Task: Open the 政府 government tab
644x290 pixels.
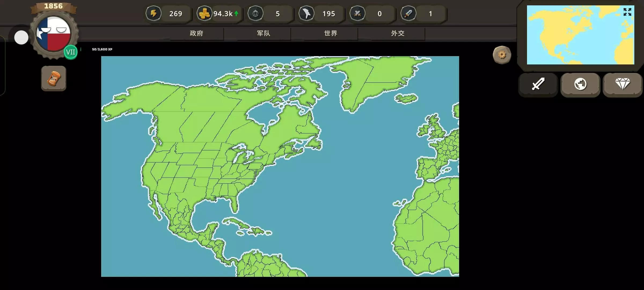Action: [x=196, y=33]
